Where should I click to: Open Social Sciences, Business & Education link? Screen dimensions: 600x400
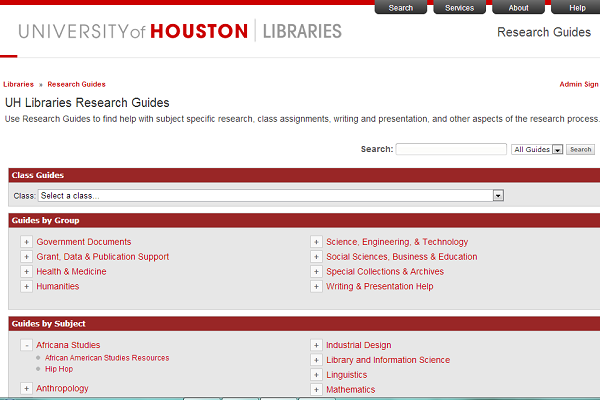402,257
